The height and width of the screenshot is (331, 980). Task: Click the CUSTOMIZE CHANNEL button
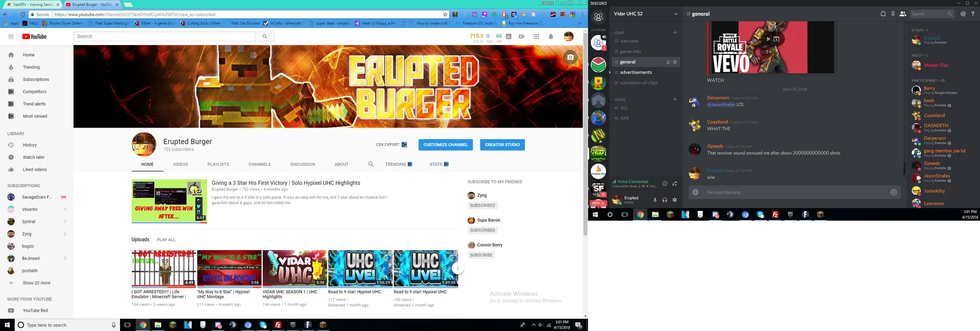pos(445,145)
